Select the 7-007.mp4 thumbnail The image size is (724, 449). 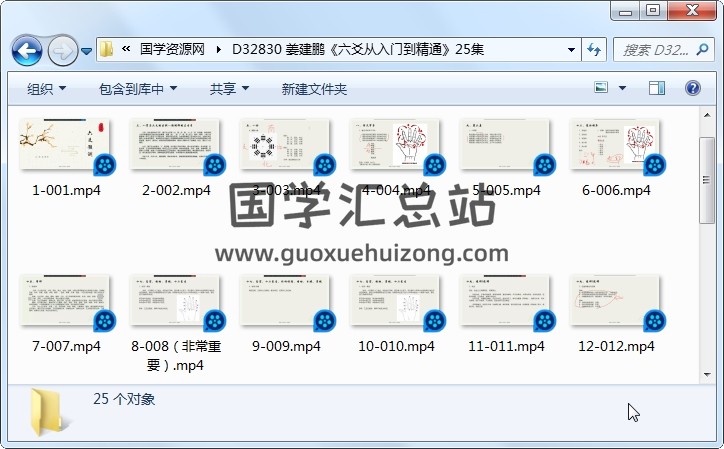(65, 300)
